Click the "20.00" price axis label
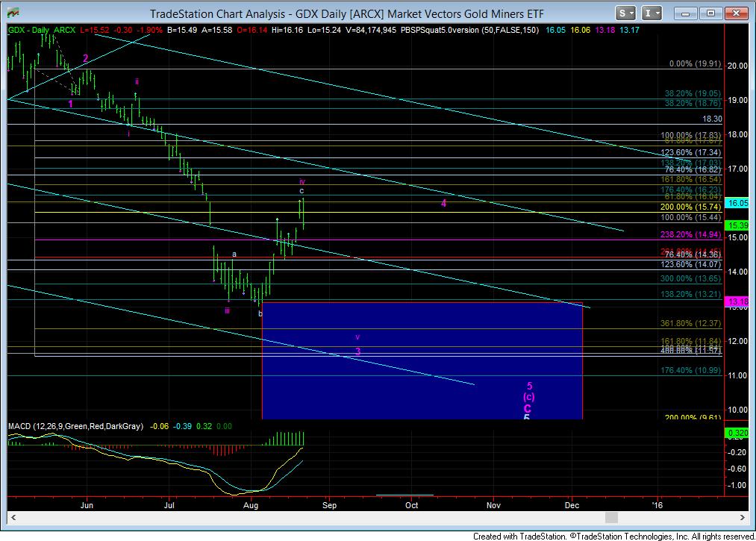 click(738, 66)
